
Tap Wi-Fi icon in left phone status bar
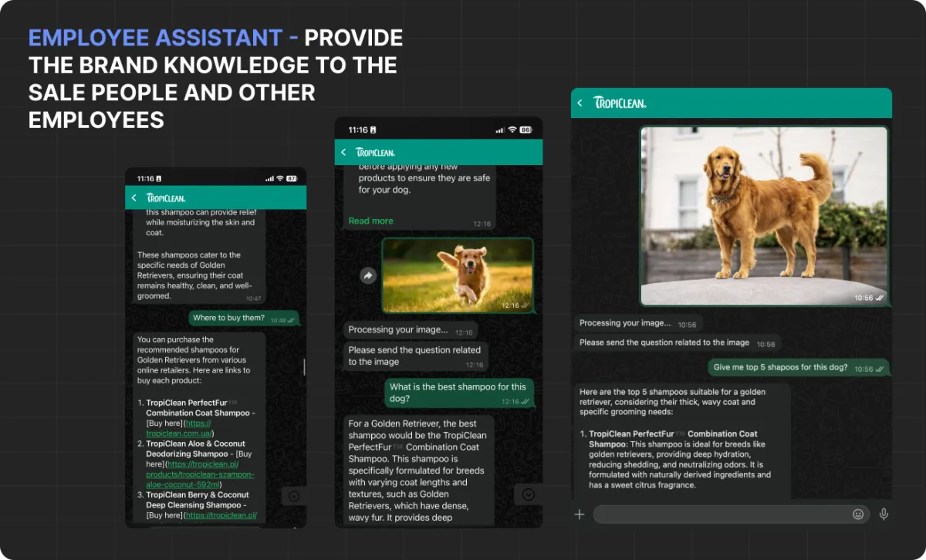280,178
